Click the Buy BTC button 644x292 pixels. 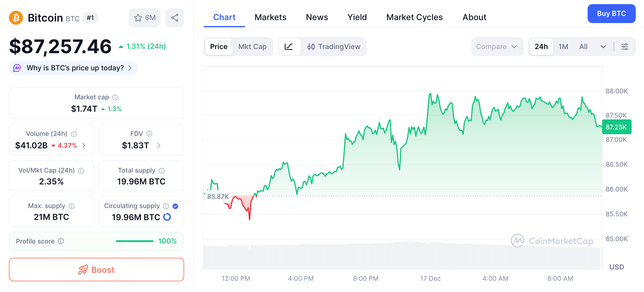611,14
